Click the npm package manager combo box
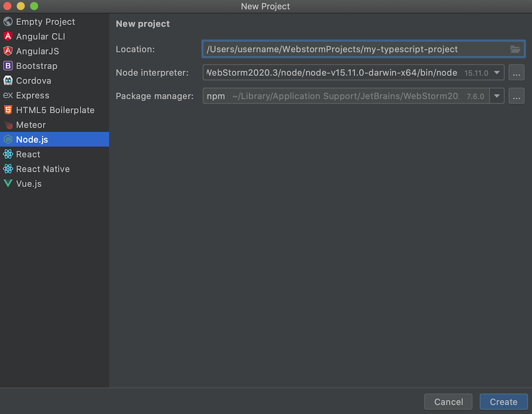This screenshot has height=414, width=532. 353,96
